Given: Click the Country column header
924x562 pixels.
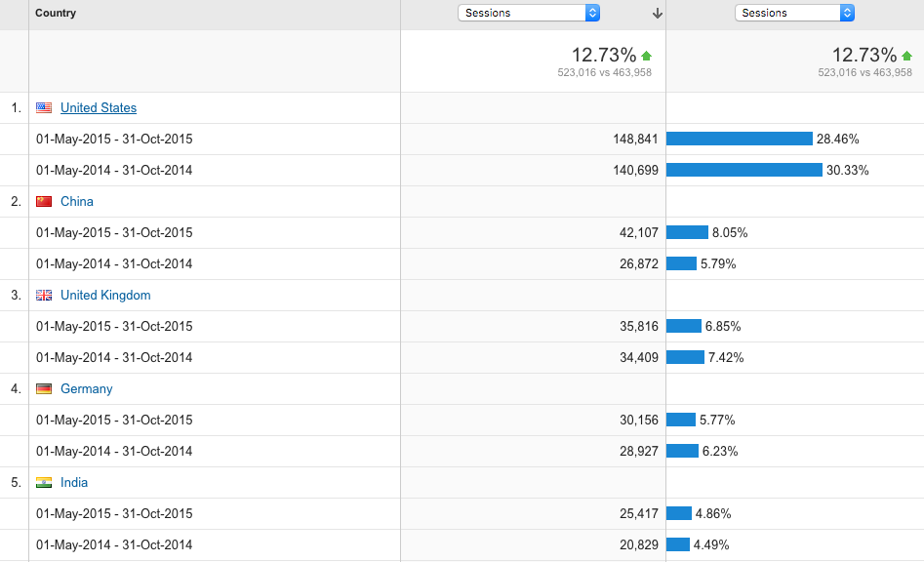Looking at the screenshot, I should click(56, 14).
